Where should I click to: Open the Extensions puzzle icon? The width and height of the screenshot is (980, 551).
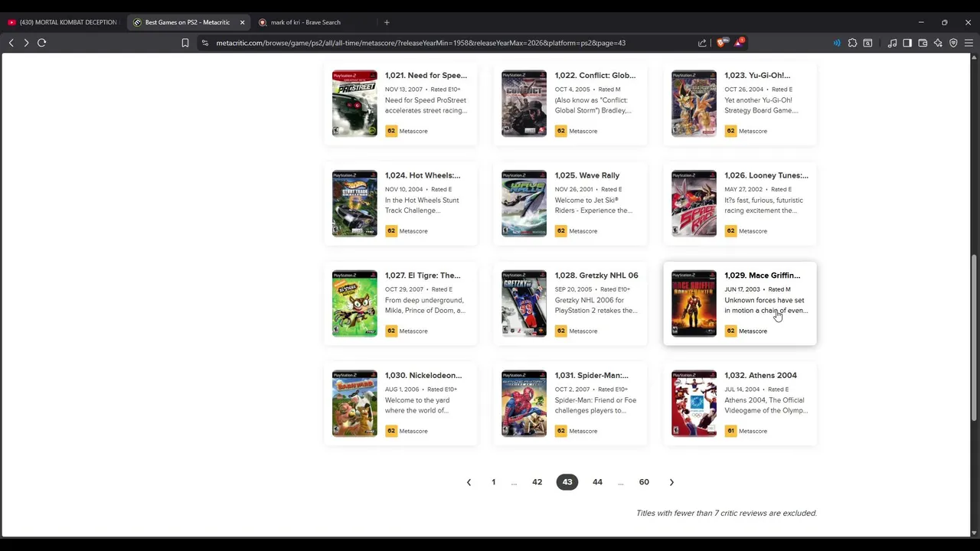tap(852, 43)
